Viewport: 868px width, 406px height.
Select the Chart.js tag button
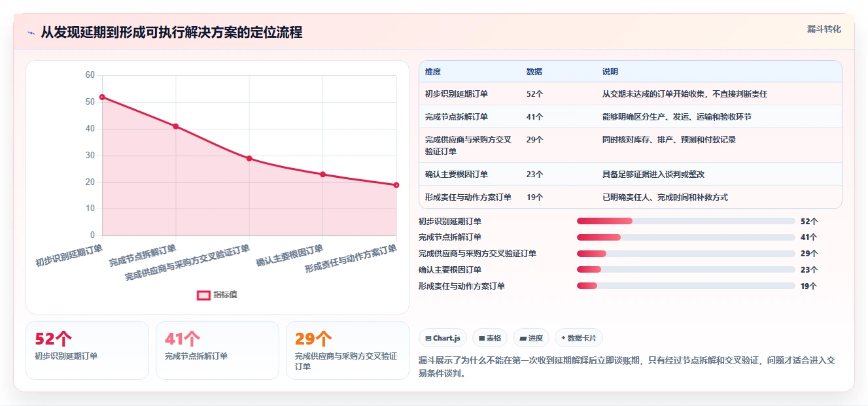443,338
